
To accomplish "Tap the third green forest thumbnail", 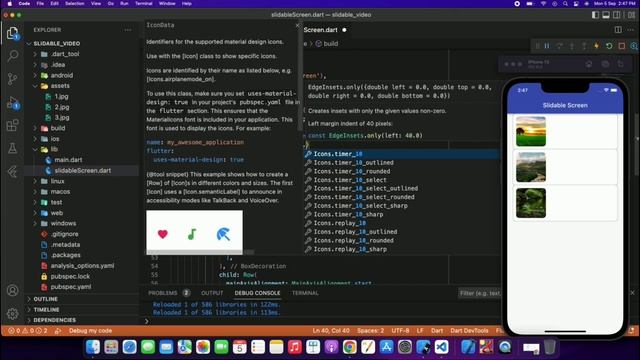I will [x=531, y=203].
